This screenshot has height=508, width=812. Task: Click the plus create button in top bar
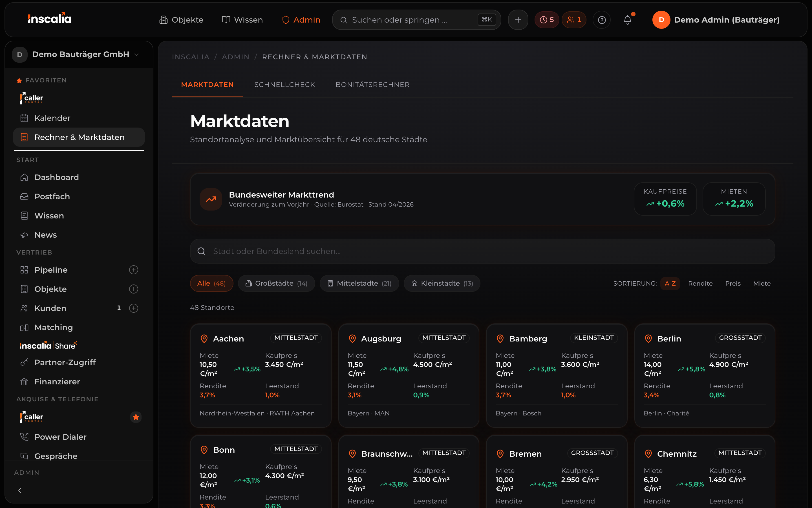click(518, 20)
